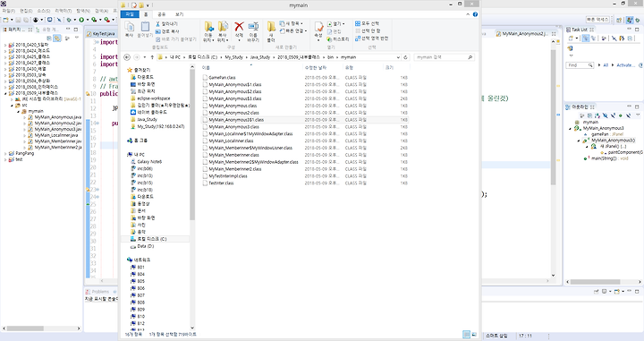Click the Up one level arrow in Explorer

tap(152, 57)
